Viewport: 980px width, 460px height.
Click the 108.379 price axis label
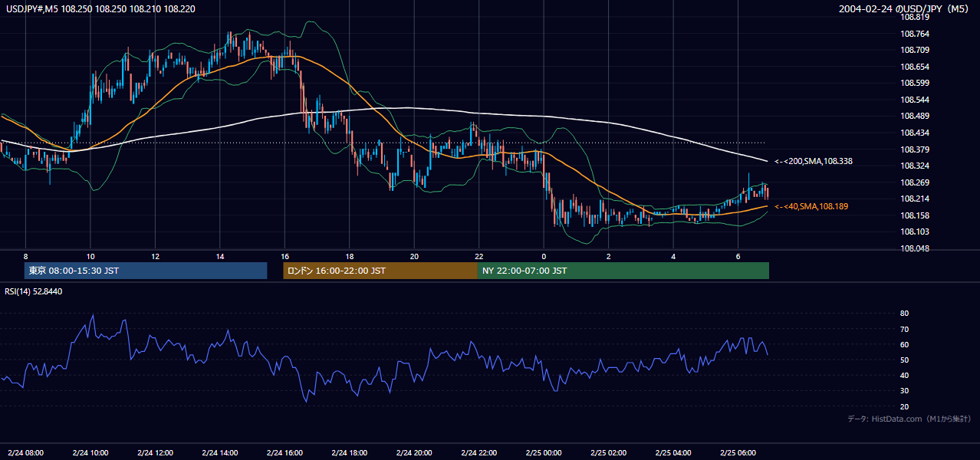(914, 150)
